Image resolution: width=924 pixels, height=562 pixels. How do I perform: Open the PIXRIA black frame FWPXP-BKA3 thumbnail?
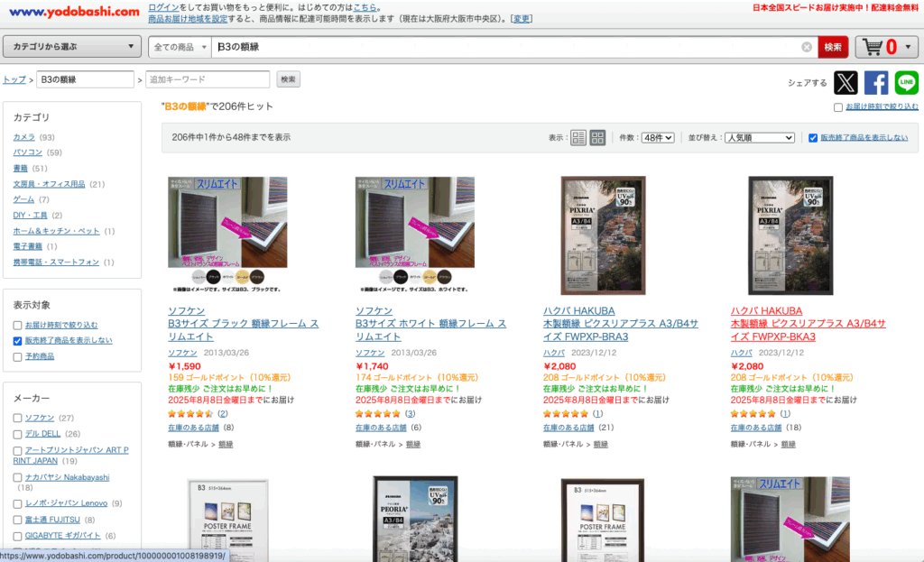[x=790, y=235]
